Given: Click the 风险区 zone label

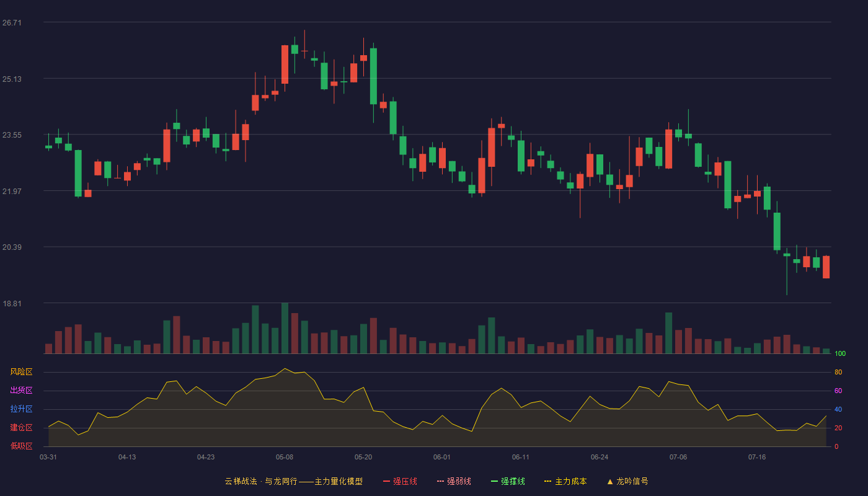Looking at the screenshot, I should 21,372.
